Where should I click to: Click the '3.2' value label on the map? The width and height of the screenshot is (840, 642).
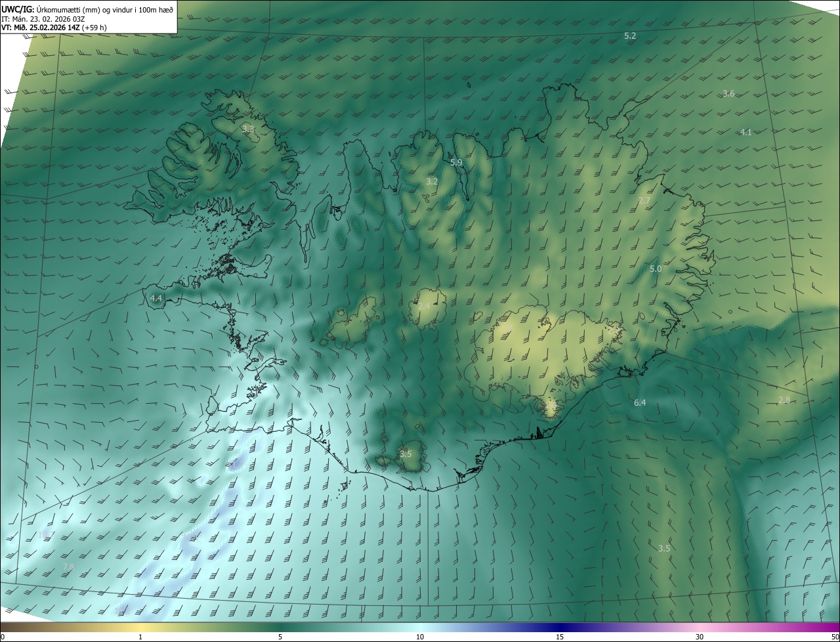click(x=431, y=181)
